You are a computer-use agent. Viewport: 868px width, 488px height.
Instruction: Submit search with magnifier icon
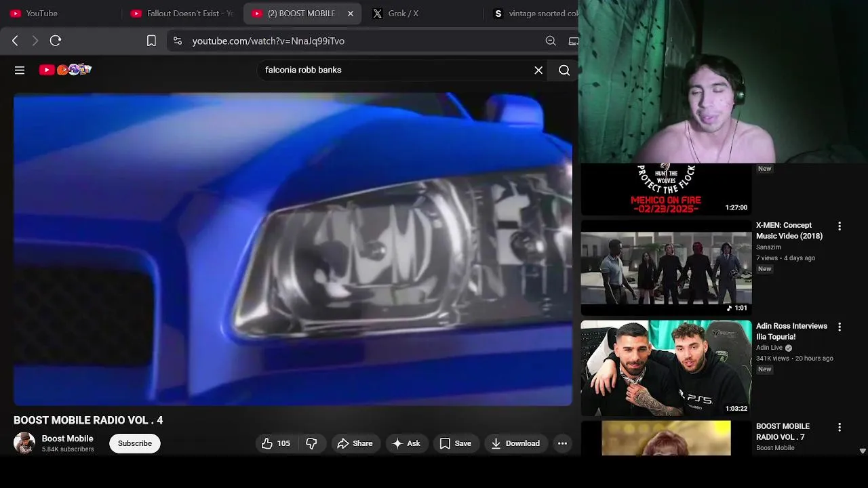(x=564, y=70)
